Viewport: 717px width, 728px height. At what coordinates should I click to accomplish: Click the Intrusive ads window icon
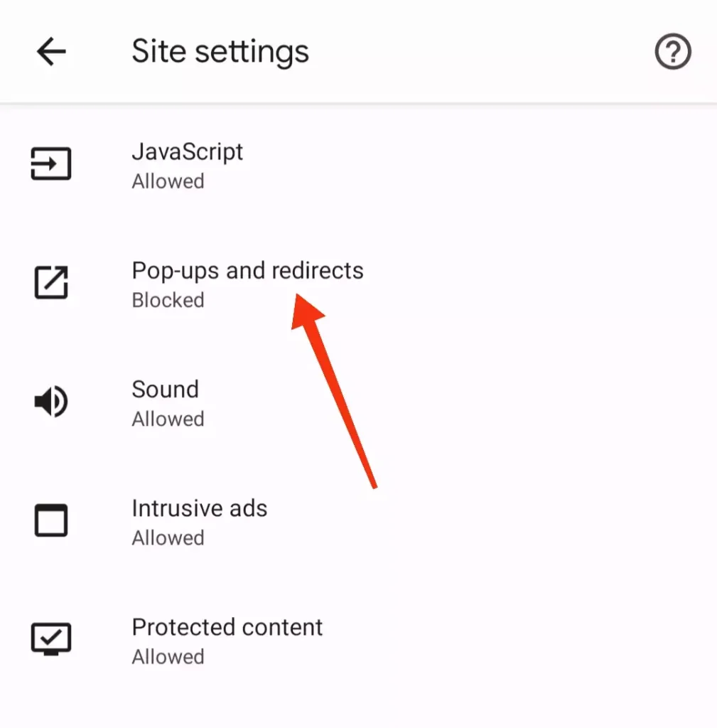pyautogui.click(x=51, y=520)
